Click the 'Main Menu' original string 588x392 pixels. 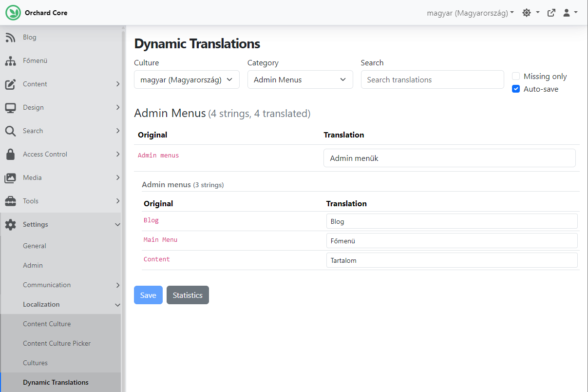(160, 240)
